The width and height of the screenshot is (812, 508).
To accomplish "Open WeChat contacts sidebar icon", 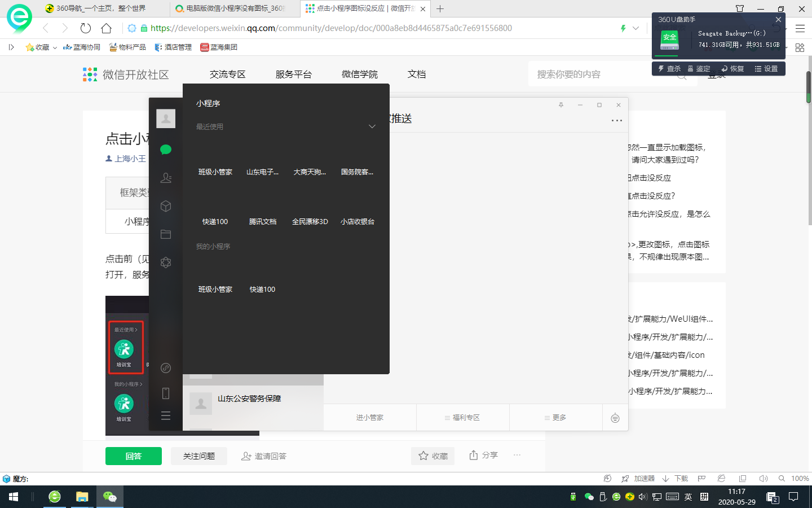I will tap(166, 178).
